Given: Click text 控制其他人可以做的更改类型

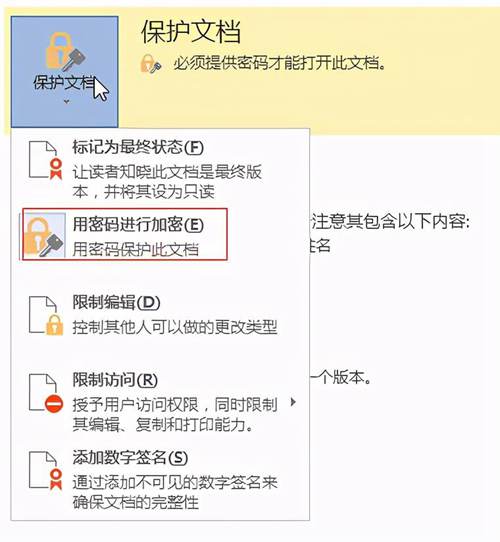Looking at the screenshot, I should (175, 327).
